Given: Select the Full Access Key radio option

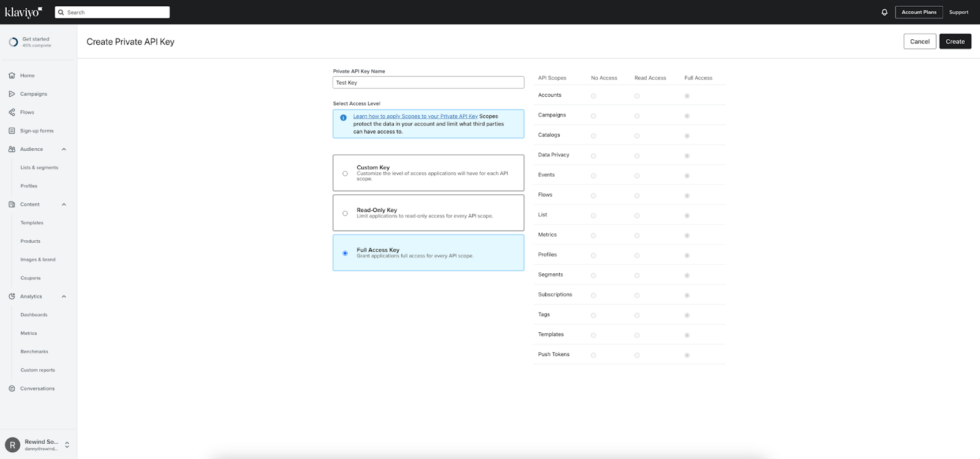Looking at the screenshot, I should point(345,253).
